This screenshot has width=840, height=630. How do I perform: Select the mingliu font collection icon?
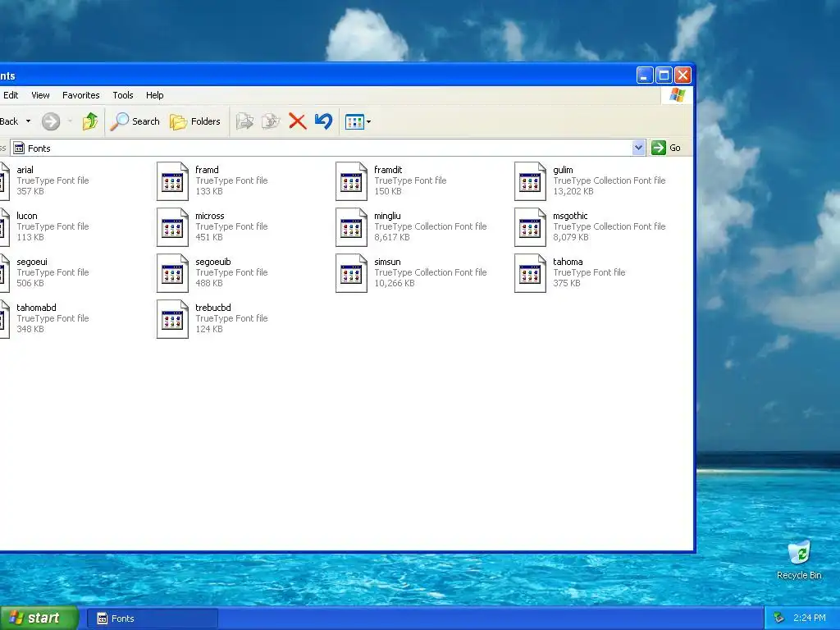click(x=351, y=228)
